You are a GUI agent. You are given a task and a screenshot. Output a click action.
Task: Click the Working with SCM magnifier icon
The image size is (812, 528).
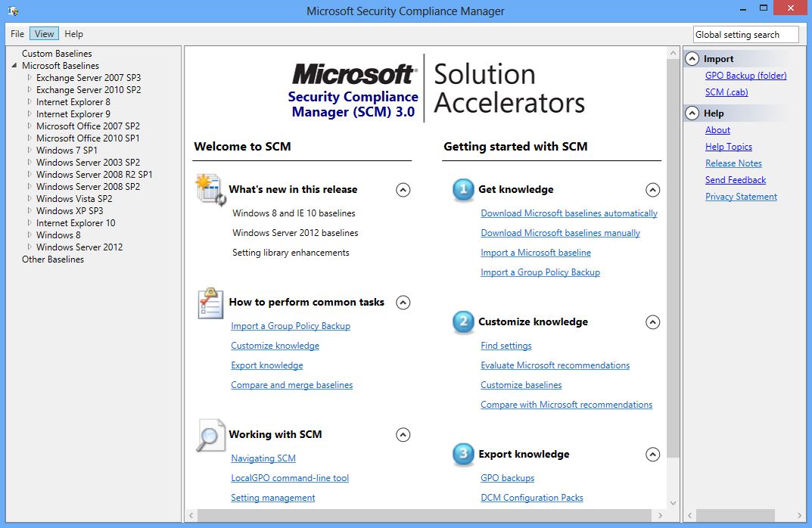pos(210,435)
